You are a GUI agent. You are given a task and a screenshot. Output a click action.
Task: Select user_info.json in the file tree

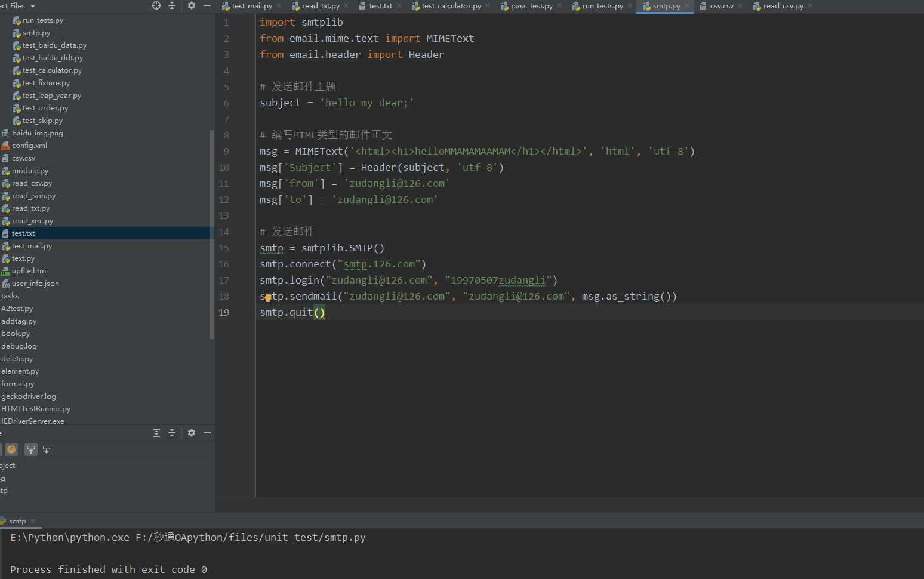pos(35,284)
